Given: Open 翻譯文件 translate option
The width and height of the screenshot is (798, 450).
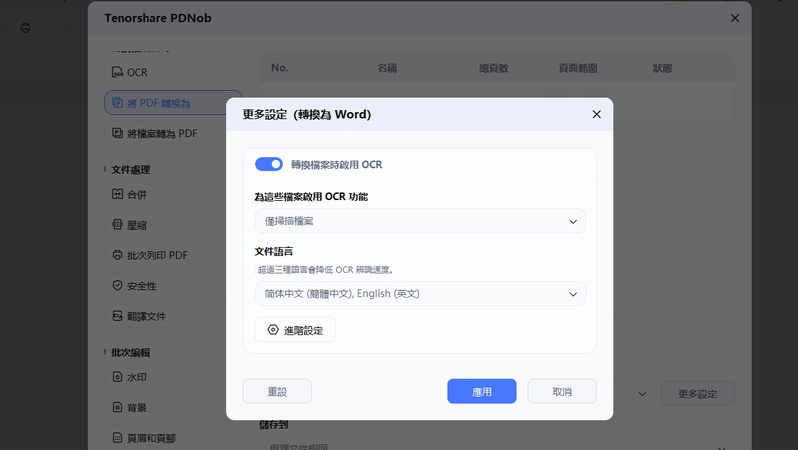Looking at the screenshot, I should tap(166, 317).
